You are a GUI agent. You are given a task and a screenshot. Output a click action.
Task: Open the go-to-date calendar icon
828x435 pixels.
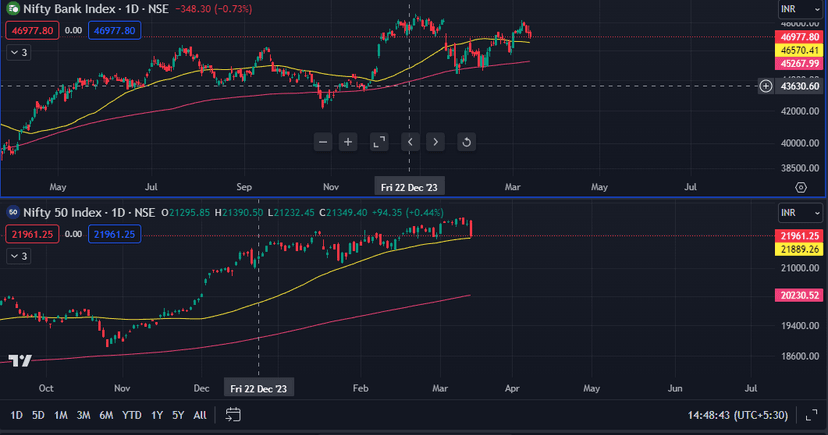(233, 415)
